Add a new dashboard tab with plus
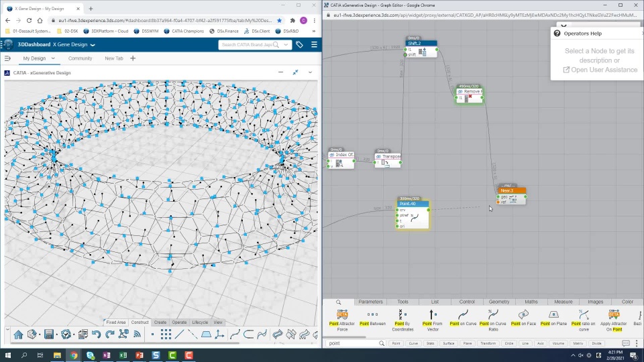Image resolution: width=644 pixels, height=362 pixels. pos(133,58)
